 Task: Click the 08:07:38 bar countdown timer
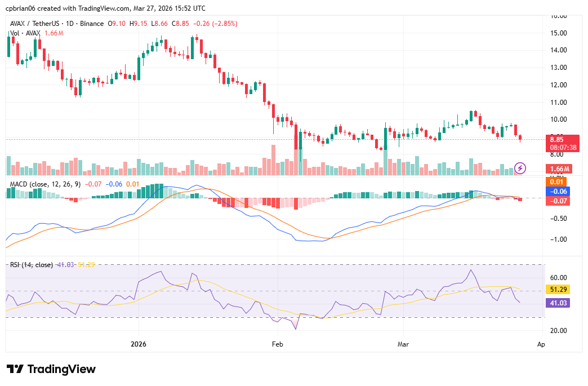[x=563, y=147]
